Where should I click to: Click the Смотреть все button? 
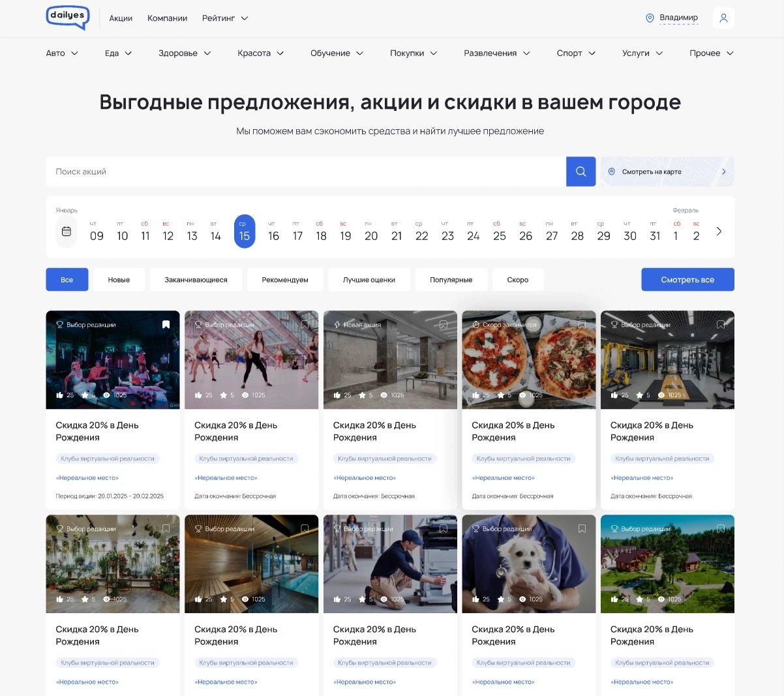click(x=687, y=280)
